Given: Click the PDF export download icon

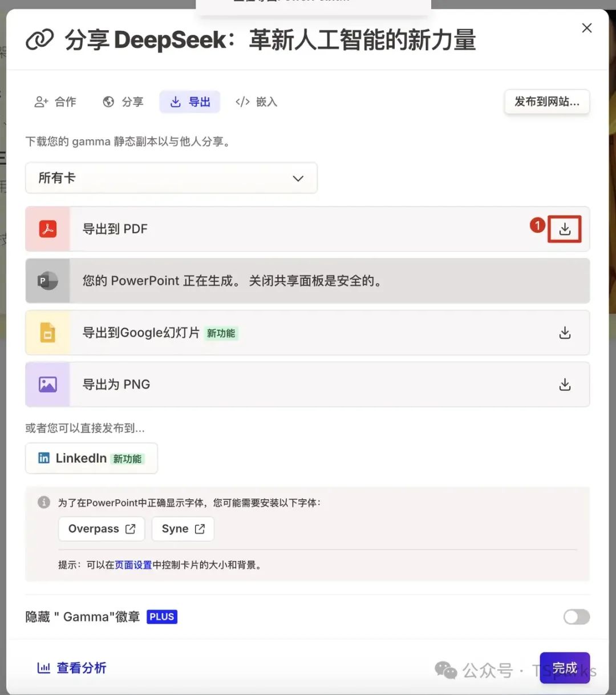Looking at the screenshot, I should (x=565, y=229).
